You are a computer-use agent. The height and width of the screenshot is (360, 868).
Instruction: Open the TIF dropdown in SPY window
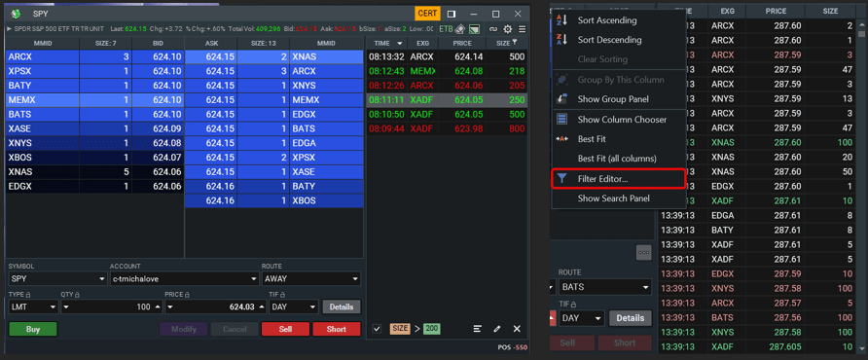pos(294,306)
